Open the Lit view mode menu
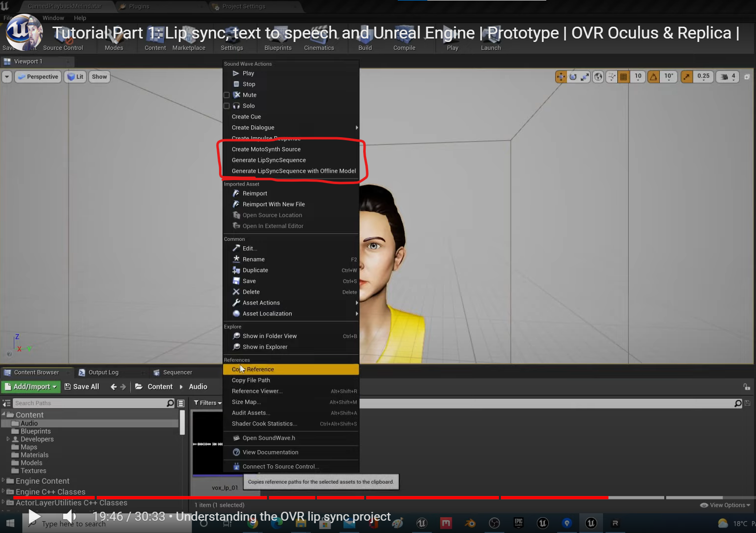Screen dimensions: 756x533 click(x=76, y=76)
